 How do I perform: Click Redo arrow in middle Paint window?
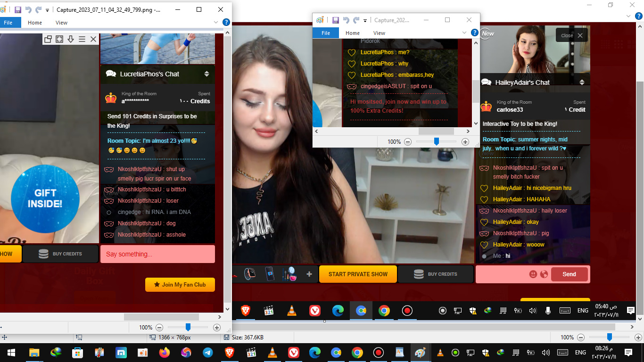tap(356, 20)
